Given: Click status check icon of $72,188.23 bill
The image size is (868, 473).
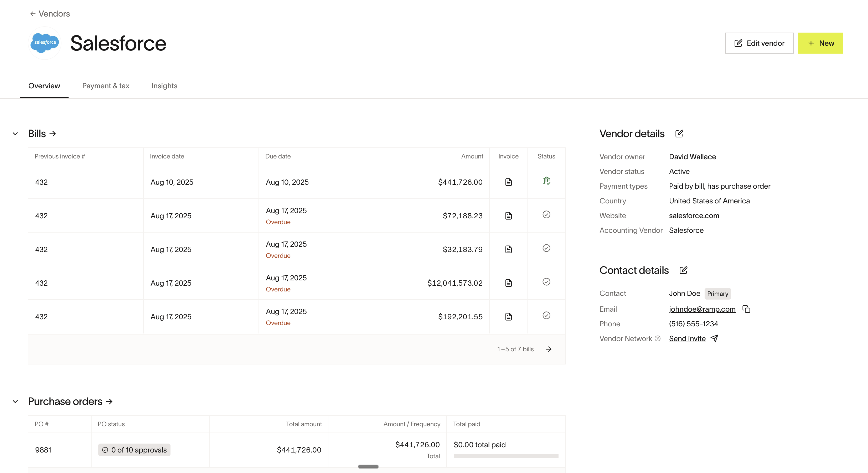Looking at the screenshot, I should point(546,214).
